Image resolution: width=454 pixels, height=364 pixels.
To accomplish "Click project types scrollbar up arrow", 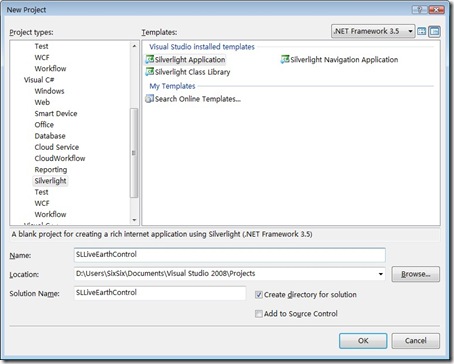I will tap(134, 46).
